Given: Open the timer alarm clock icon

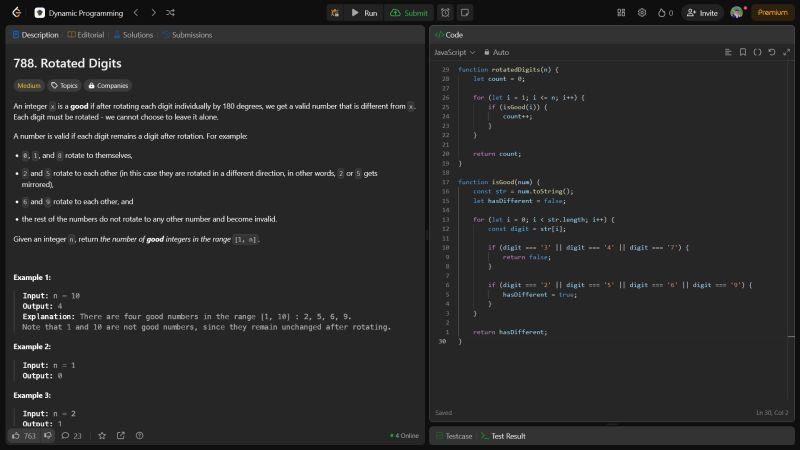Looking at the screenshot, I should tap(445, 13).
